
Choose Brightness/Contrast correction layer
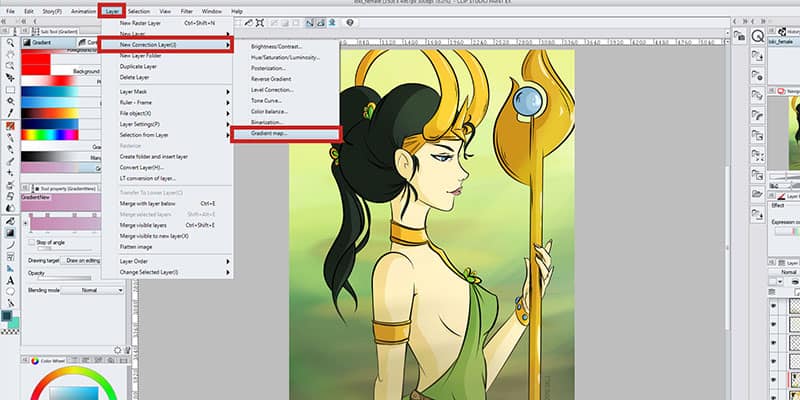(x=286, y=47)
